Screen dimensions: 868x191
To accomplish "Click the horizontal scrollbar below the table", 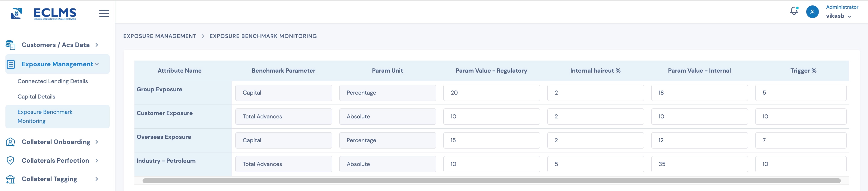I will (x=491, y=181).
